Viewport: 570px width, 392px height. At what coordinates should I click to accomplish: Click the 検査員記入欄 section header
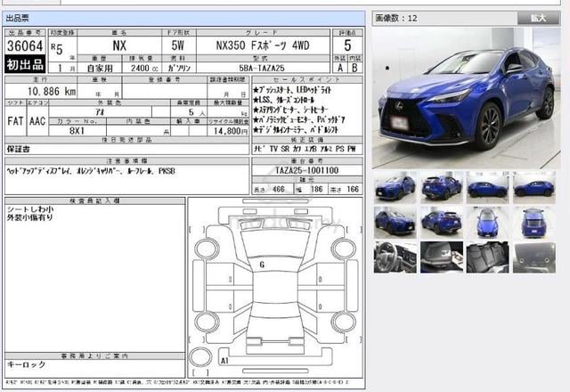[94, 200]
